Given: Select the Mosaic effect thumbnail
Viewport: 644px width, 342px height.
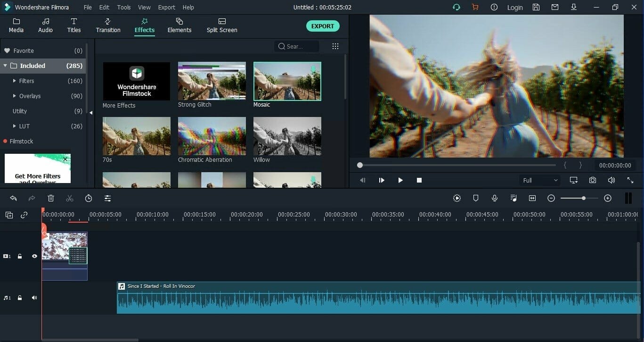Looking at the screenshot, I should 287,81.
